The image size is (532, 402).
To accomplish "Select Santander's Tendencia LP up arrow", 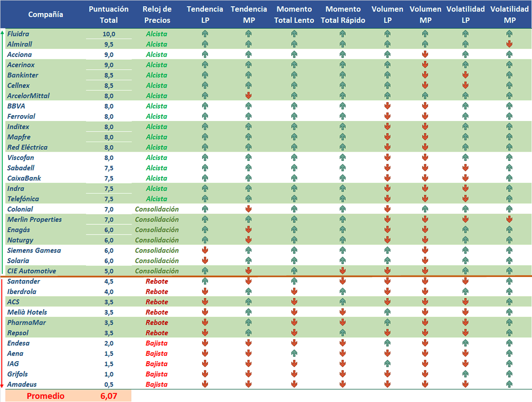I will (x=205, y=281).
